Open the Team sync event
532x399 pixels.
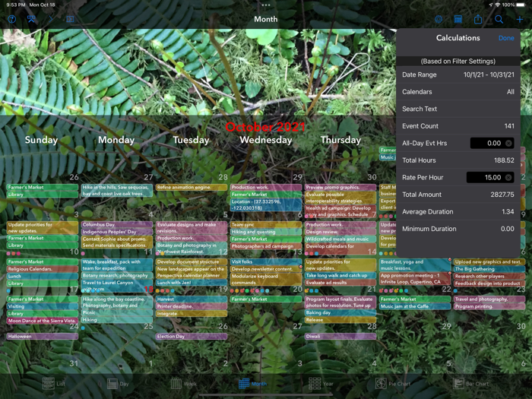(x=266, y=225)
